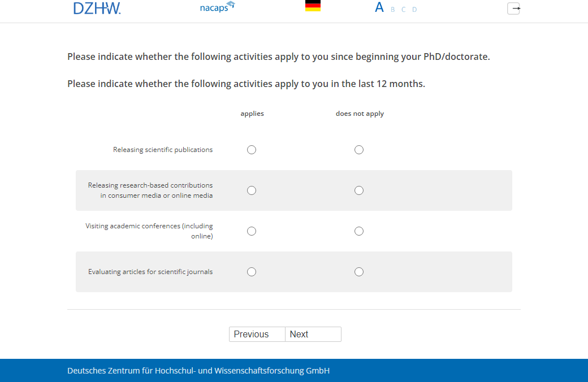
Task: Select font size option B
Action: (x=393, y=10)
